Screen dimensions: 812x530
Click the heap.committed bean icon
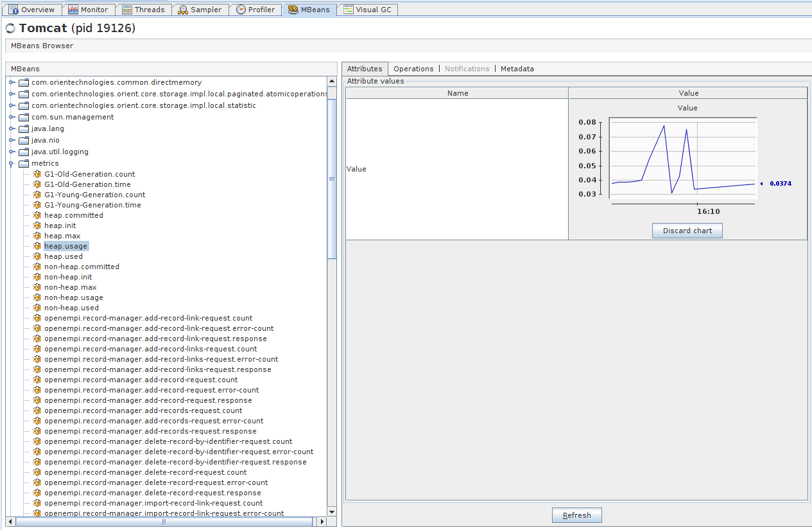pos(37,215)
